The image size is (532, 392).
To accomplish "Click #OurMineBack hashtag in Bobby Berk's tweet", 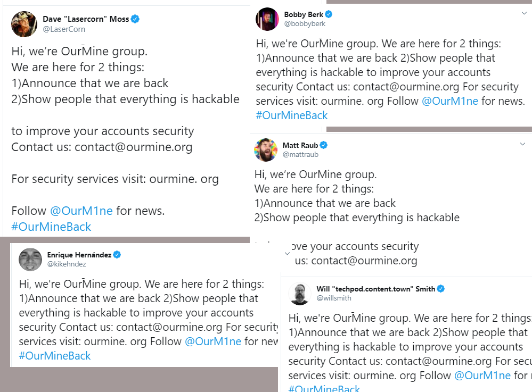I will point(292,115).
